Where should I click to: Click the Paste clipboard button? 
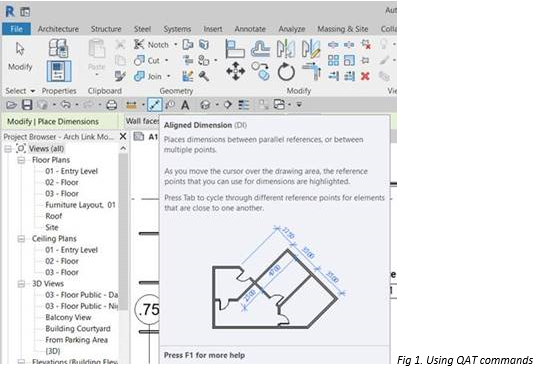coord(97,57)
